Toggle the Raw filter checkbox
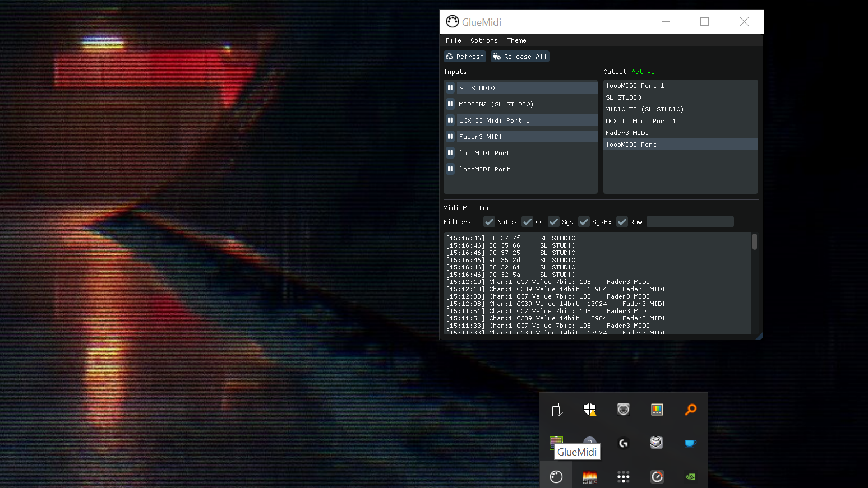Screen dimensions: 868x488 [x=622, y=222]
